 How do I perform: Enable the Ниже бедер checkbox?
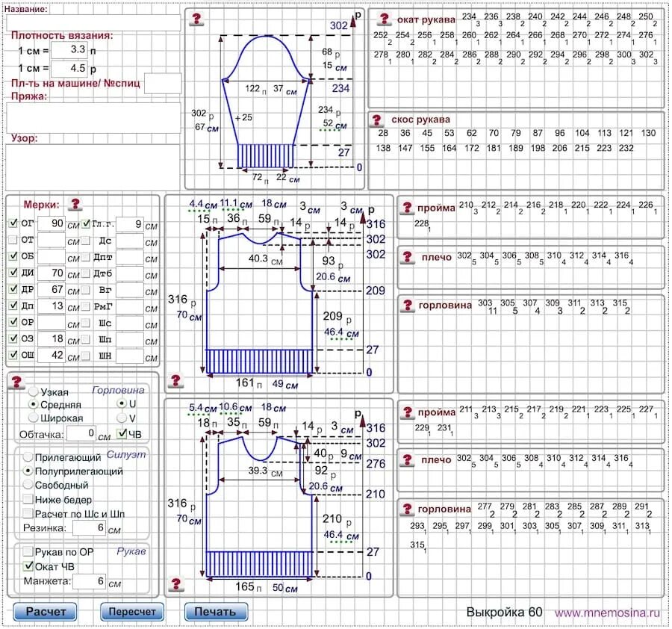point(28,499)
